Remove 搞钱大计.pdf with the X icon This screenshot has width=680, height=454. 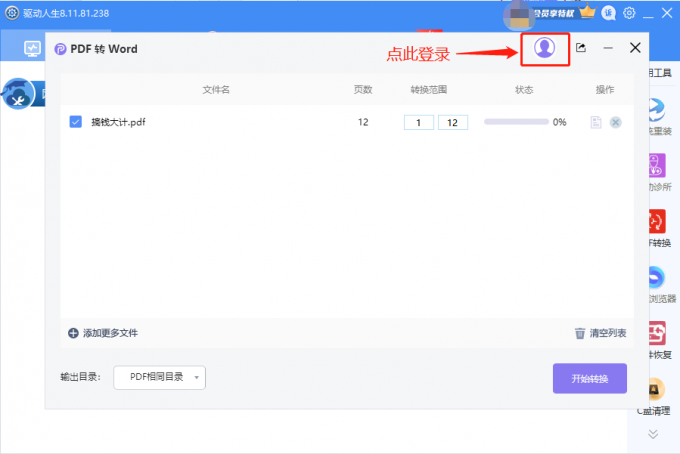tap(615, 122)
